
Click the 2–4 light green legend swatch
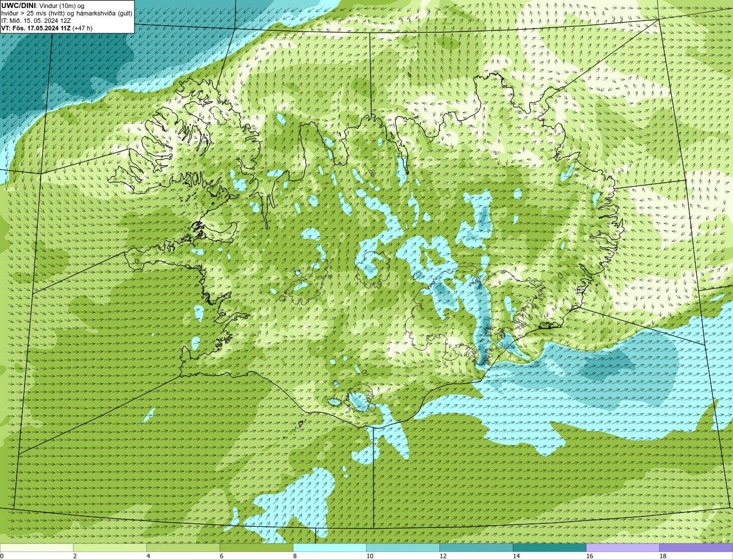pyautogui.click(x=110, y=547)
